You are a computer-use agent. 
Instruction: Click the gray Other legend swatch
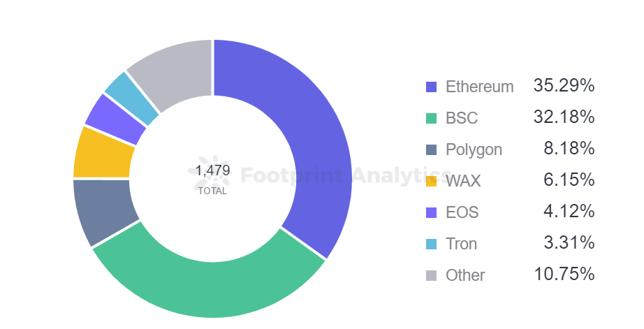point(432,275)
